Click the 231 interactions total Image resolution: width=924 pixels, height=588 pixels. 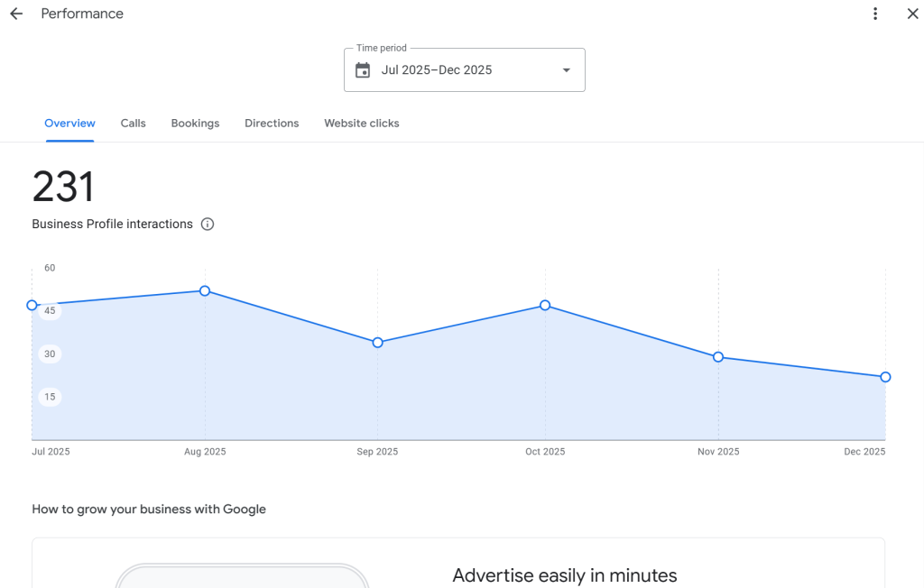[63, 187]
